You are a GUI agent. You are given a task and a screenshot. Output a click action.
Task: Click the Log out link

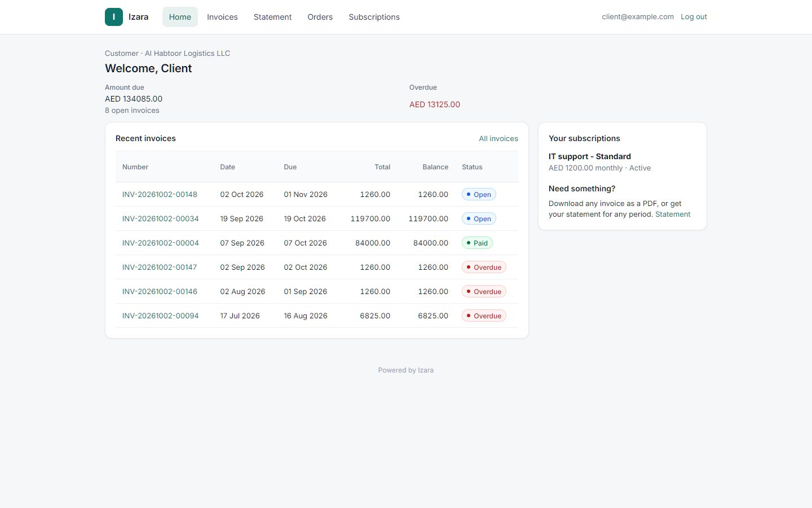pyautogui.click(x=694, y=17)
